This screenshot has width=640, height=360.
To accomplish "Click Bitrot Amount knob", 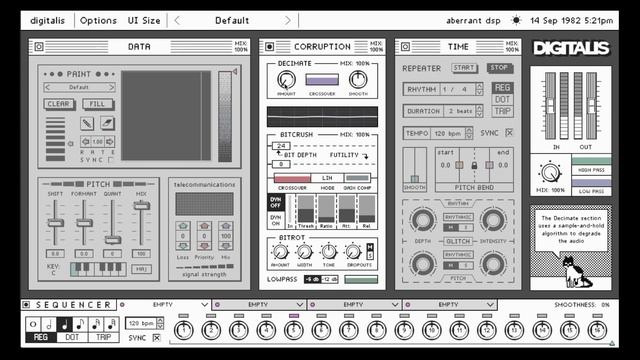I will click(280, 252).
